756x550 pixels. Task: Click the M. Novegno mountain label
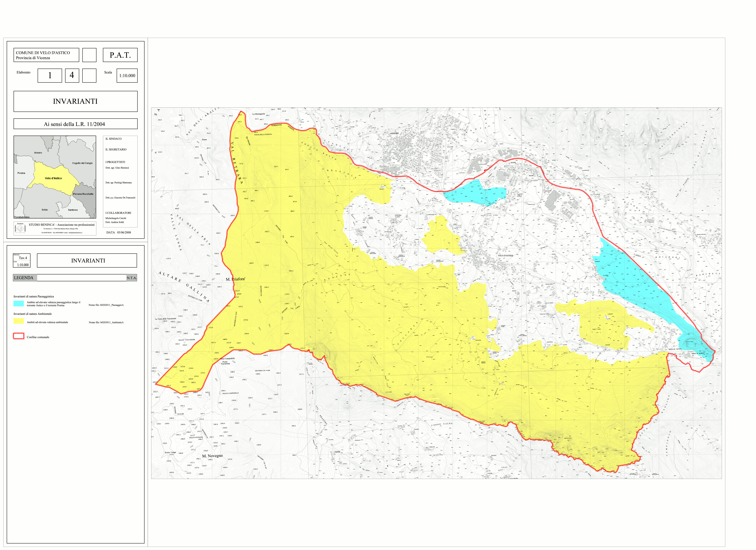coord(212,456)
